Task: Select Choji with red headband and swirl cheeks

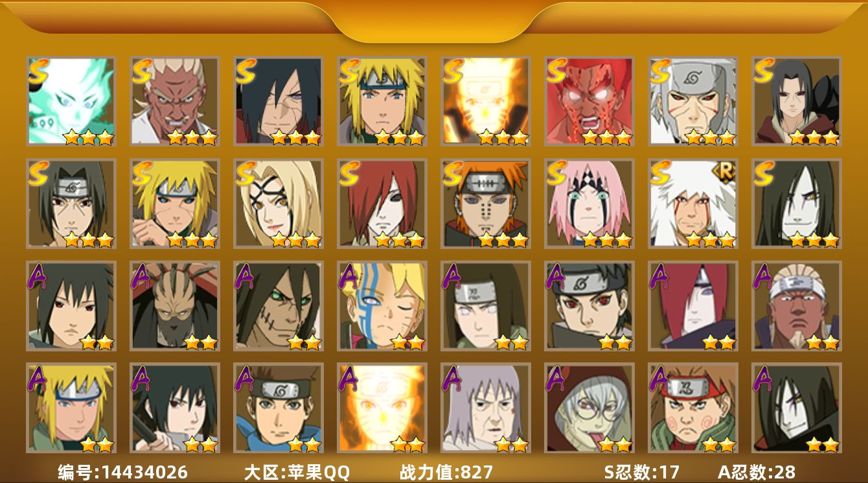Action: (692, 408)
